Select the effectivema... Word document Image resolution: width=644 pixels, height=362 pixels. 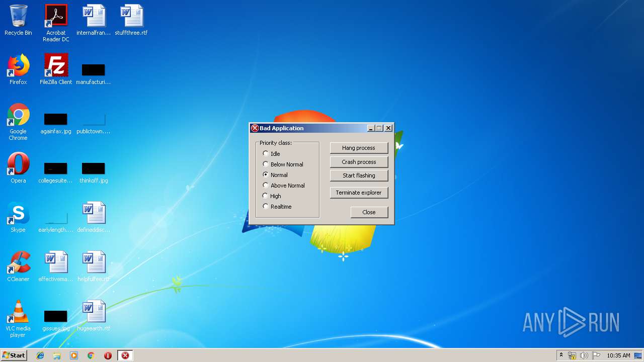[56, 266]
